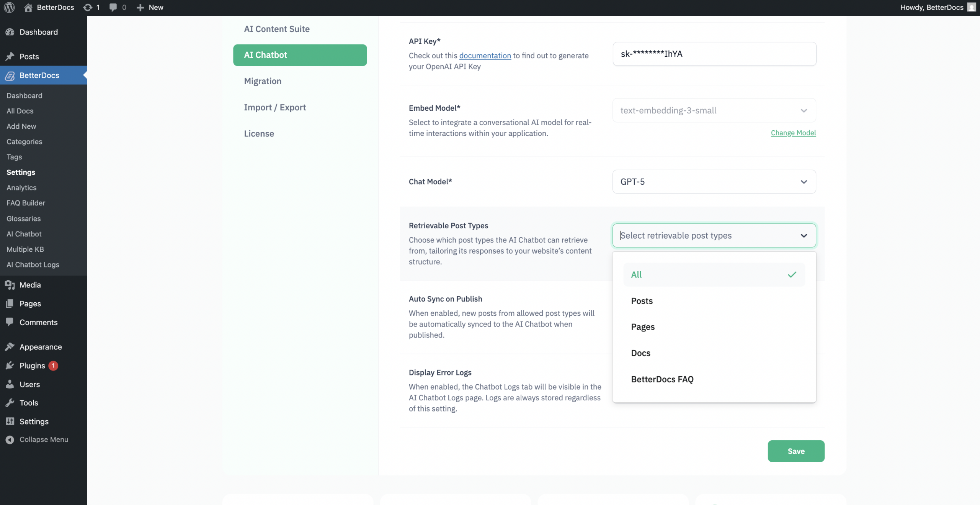Image resolution: width=980 pixels, height=505 pixels.
Task: Click the WordPress Settings sliders icon
Action: pos(10,421)
